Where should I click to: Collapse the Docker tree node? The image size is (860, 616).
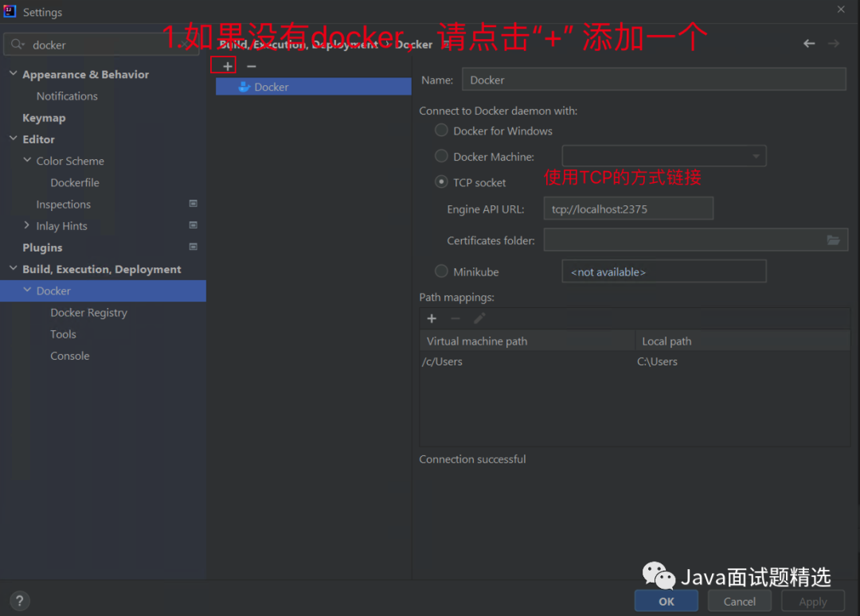point(27,290)
